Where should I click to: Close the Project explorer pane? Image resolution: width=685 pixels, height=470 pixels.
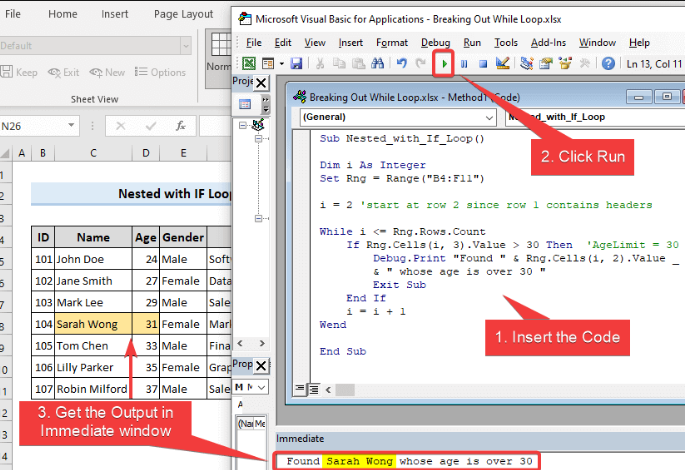[x=261, y=83]
